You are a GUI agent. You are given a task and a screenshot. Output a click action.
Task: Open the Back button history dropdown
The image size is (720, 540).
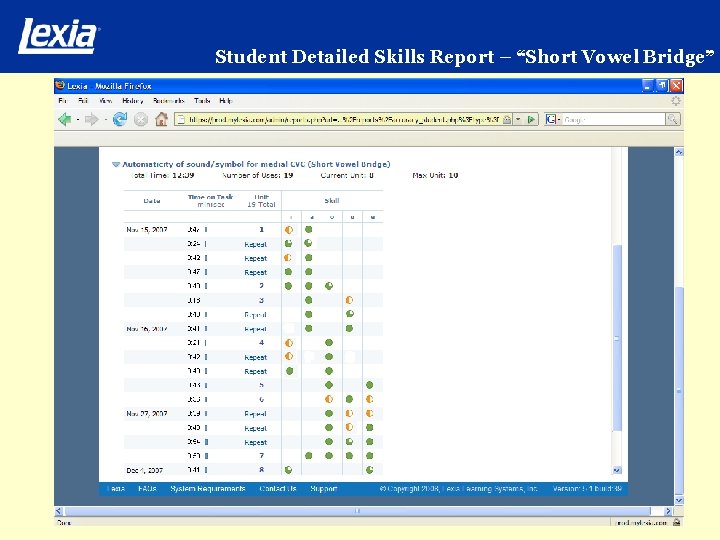click(78, 119)
